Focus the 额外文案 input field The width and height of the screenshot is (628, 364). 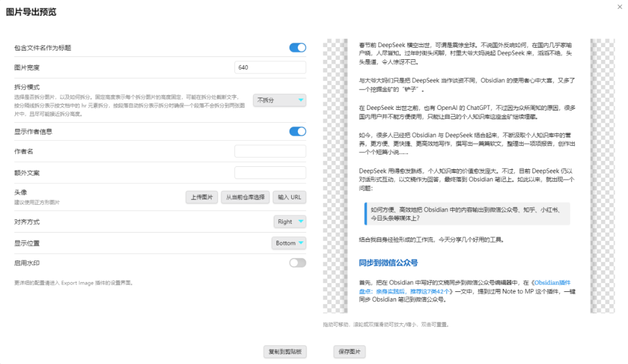point(270,173)
